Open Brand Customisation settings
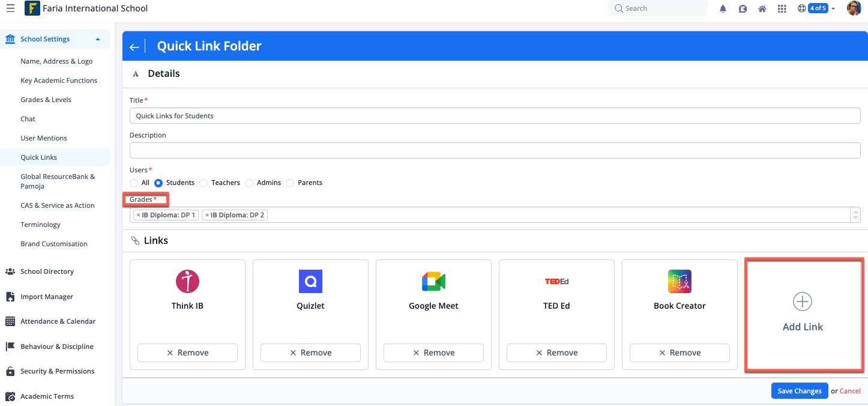The width and height of the screenshot is (868, 406). coord(54,244)
